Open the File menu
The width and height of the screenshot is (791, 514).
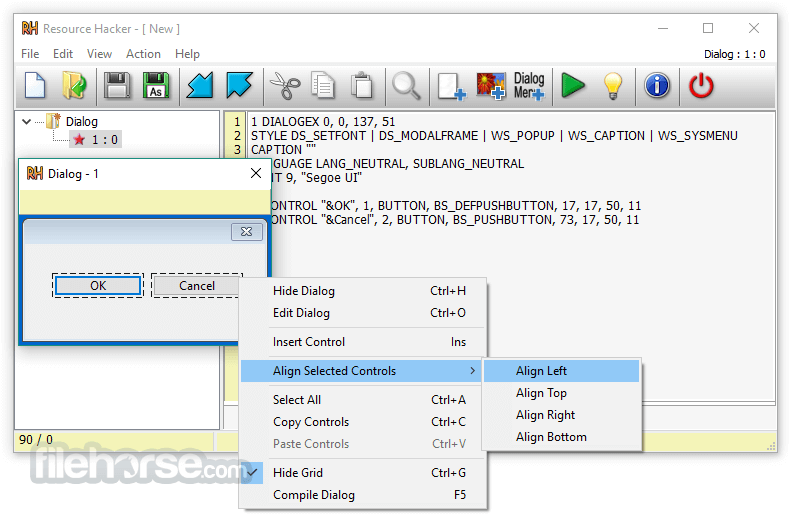coord(30,53)
